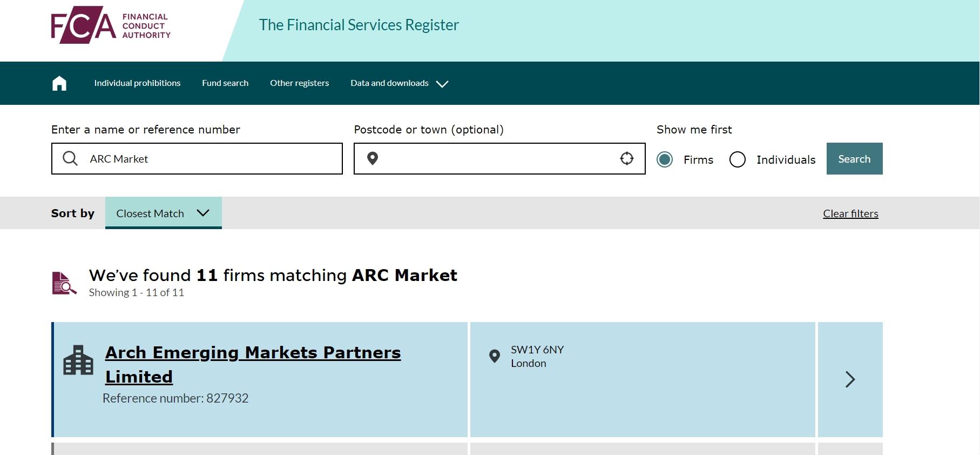Click the Sort by label

73,213
